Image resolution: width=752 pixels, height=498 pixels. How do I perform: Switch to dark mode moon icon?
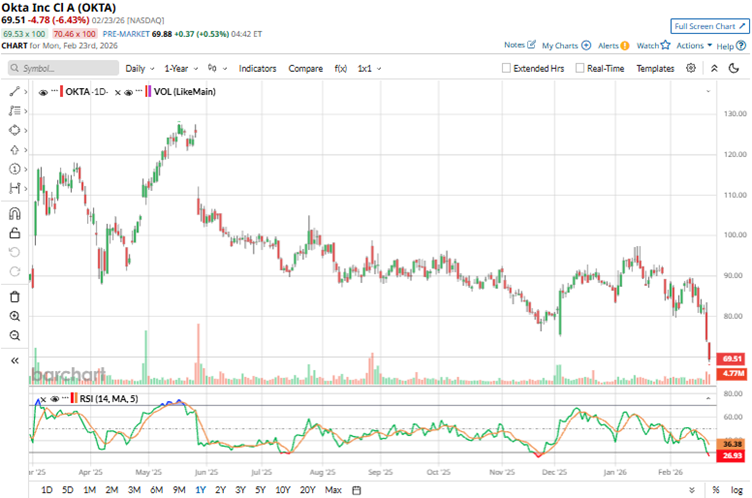coord(734,68)
